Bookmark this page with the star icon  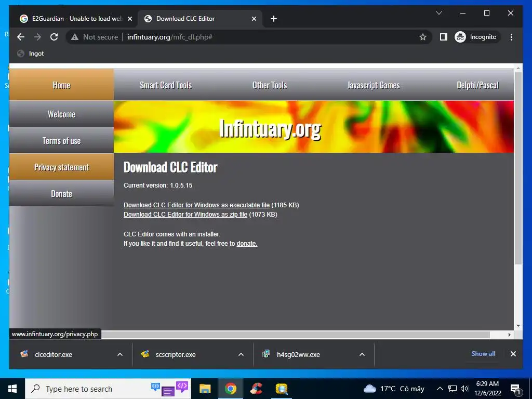coord(422,37)
